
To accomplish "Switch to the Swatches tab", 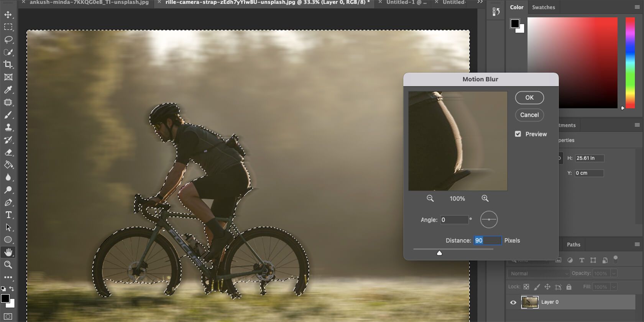I will click(x=543, y=7).
